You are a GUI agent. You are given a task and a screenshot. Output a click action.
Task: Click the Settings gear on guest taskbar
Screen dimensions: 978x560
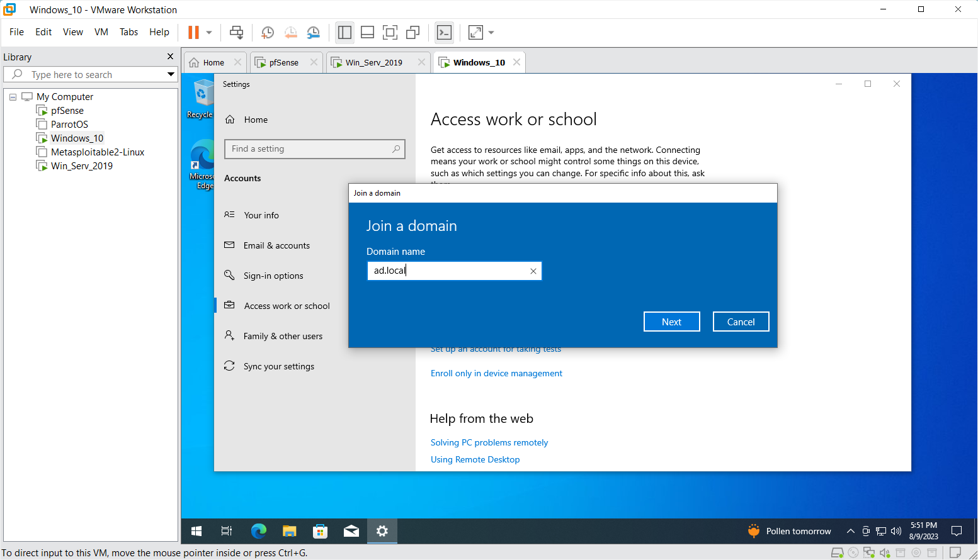click(x=382, y=531)
